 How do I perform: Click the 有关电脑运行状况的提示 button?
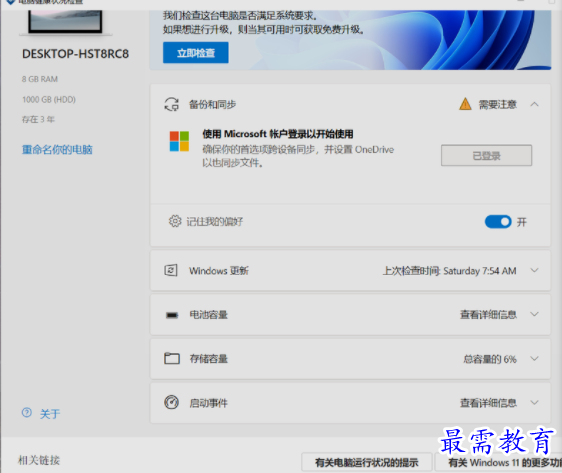tap(367, 463)
